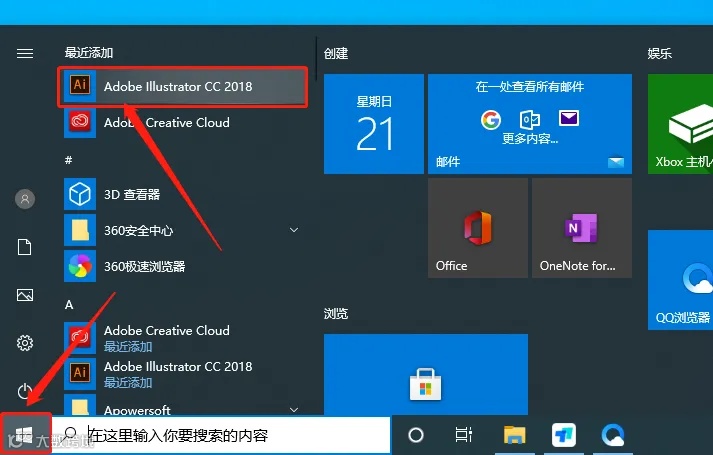Open the Office tile
713x455 pixels.
coord(478,228)
